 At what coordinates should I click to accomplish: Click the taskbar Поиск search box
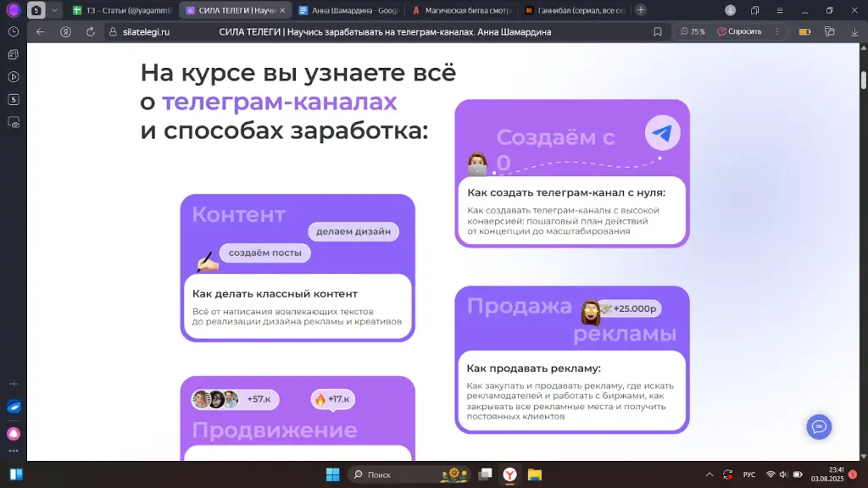point(409,474)
